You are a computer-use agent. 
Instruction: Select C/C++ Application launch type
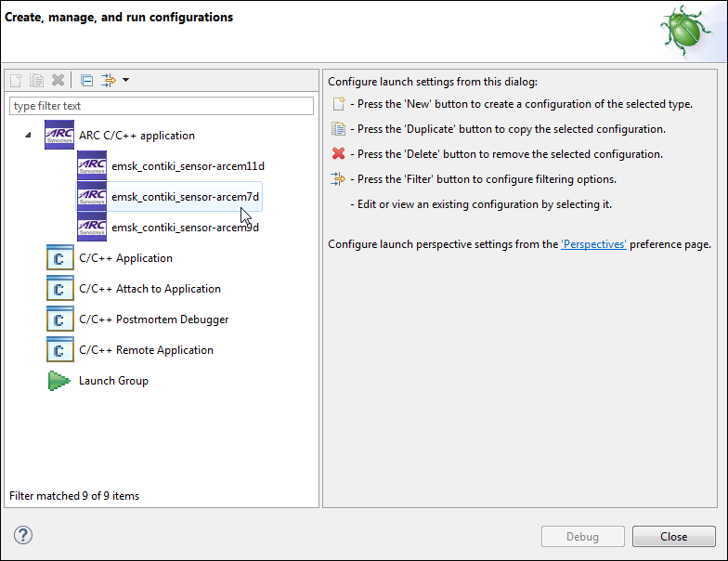click(x=126, y=258)
